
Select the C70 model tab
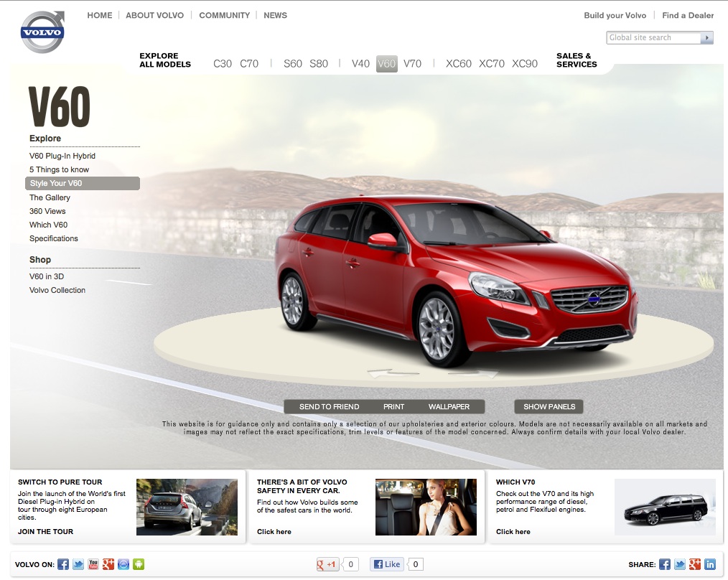[x=249, y=64]
